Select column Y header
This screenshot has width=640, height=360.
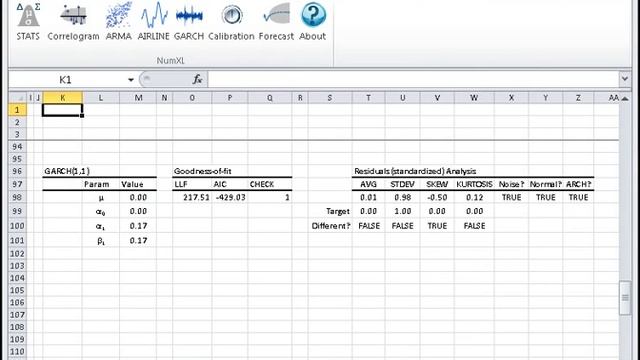[x=545, y=98]
